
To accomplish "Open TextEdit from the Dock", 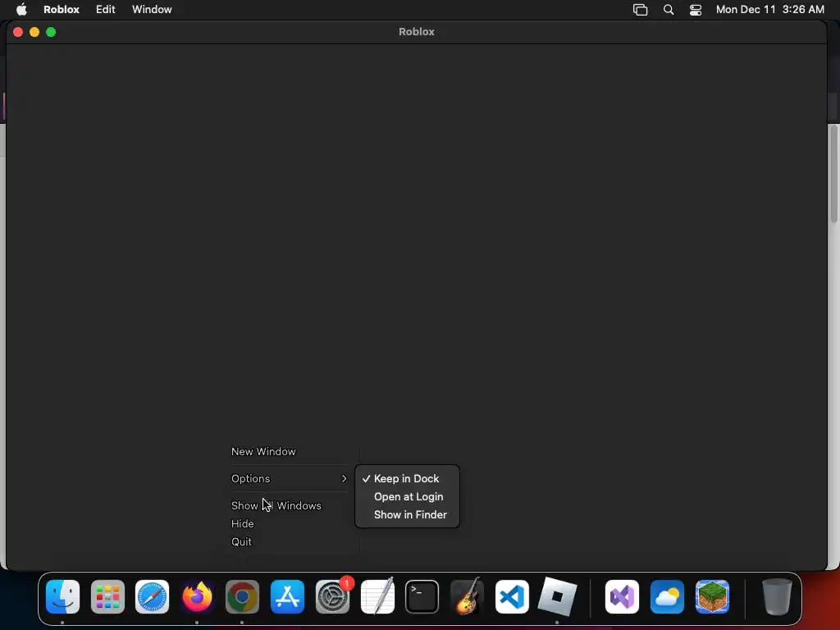I will point(377,596).
